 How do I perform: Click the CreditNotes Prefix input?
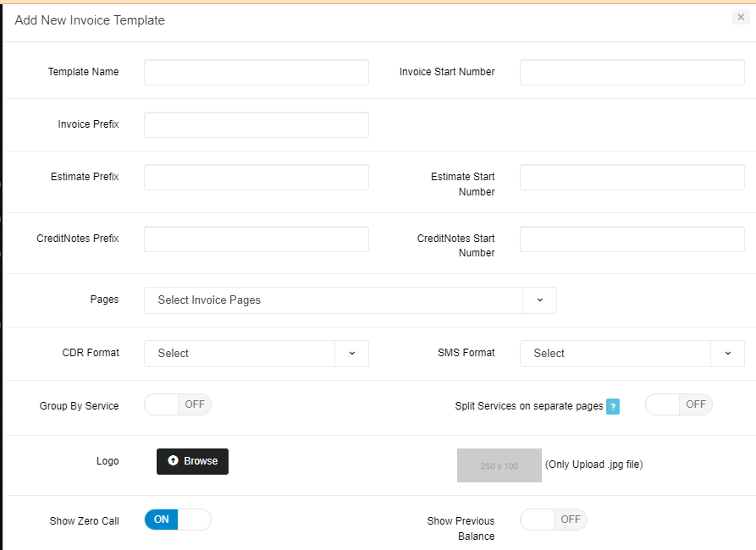point(256,239)
